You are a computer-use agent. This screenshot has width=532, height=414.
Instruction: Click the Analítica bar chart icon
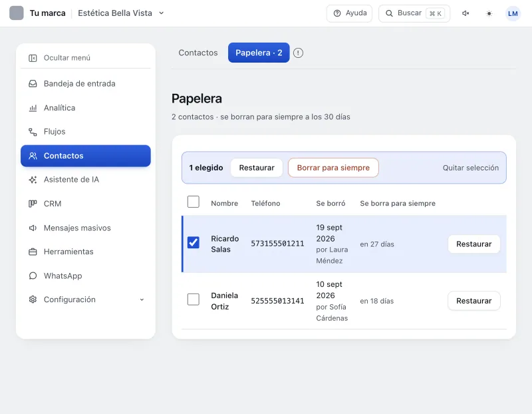33,108
